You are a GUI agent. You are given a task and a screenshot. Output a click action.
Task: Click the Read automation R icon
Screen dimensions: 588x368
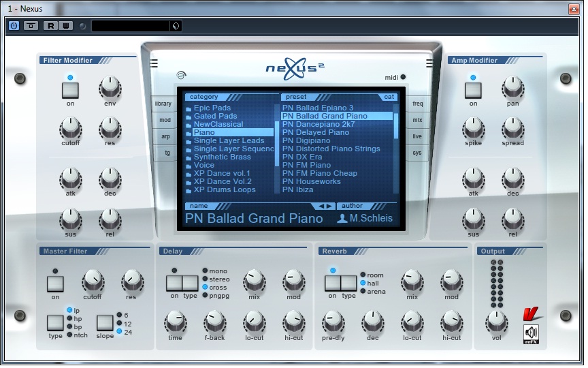50,25
